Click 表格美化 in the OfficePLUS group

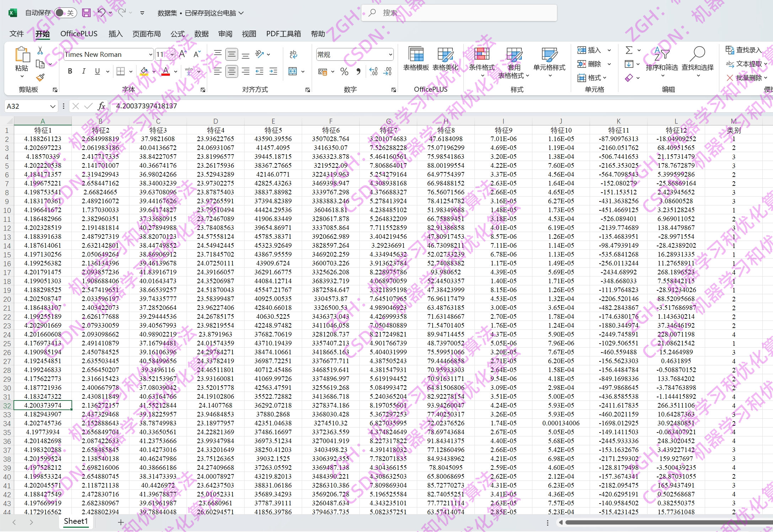pyautogui.click(x=445, y=59)
